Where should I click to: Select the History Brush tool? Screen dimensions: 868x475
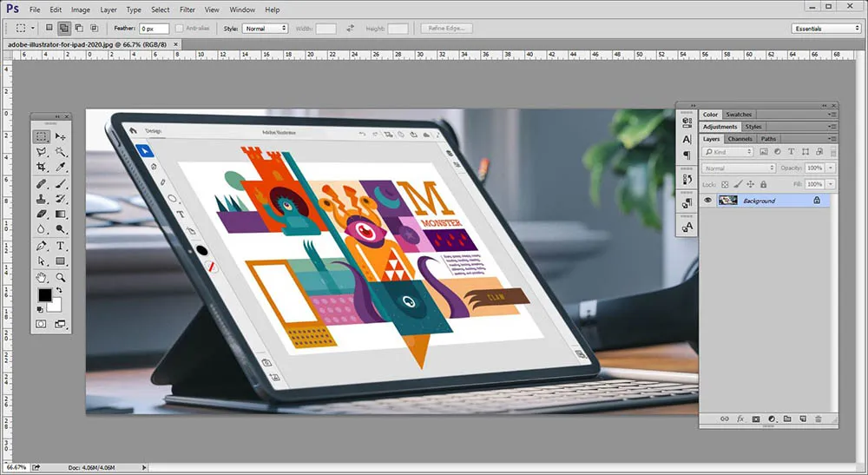click(61, 199)
